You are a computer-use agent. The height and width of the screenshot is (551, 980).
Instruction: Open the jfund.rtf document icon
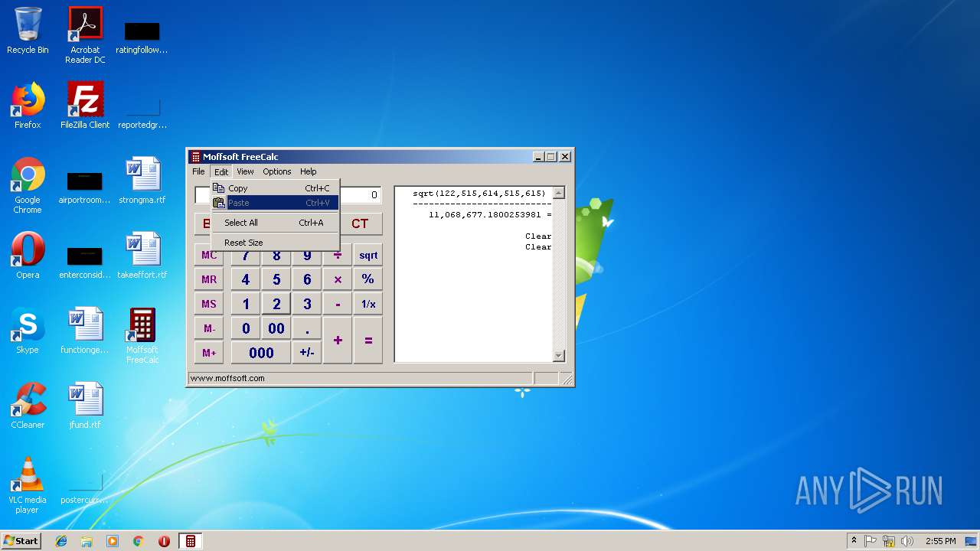[x=85, y=406]
